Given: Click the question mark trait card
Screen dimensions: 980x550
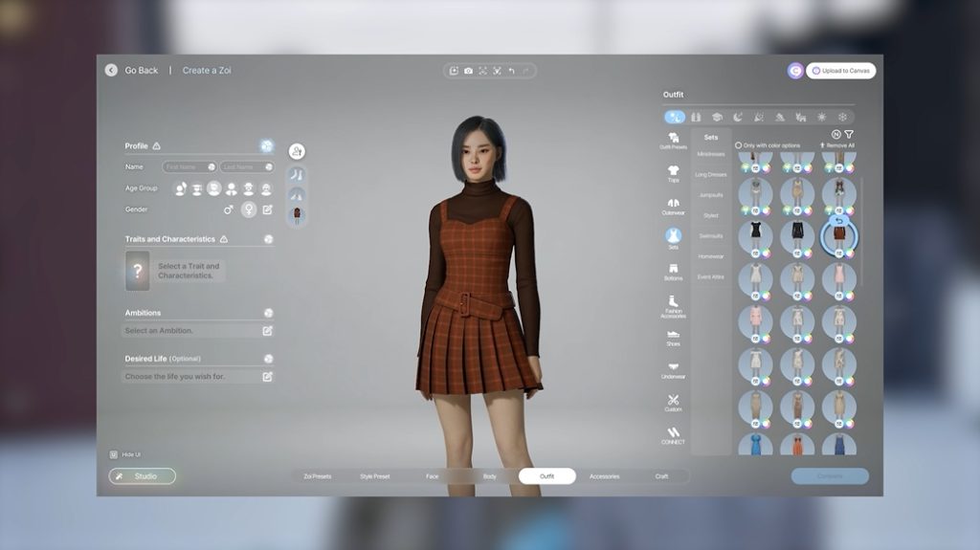Looking at the screenshot, I should pyautogui.click(x=138, y=271).
